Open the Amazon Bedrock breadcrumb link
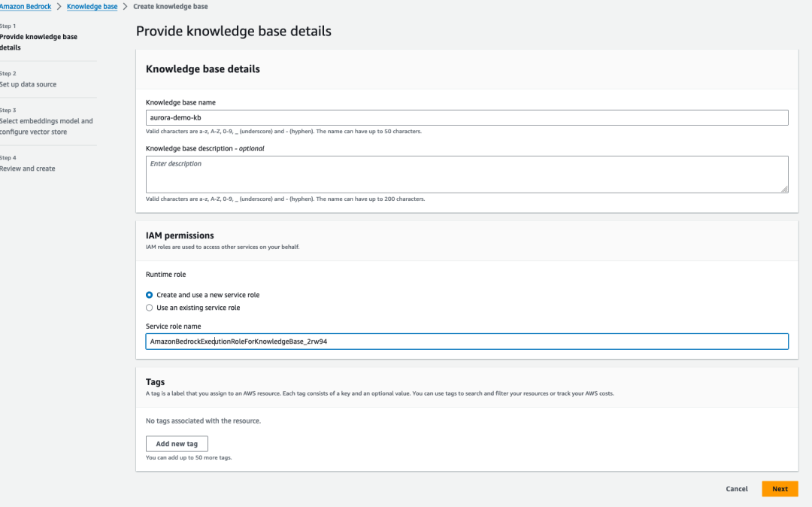 point(26,6)
